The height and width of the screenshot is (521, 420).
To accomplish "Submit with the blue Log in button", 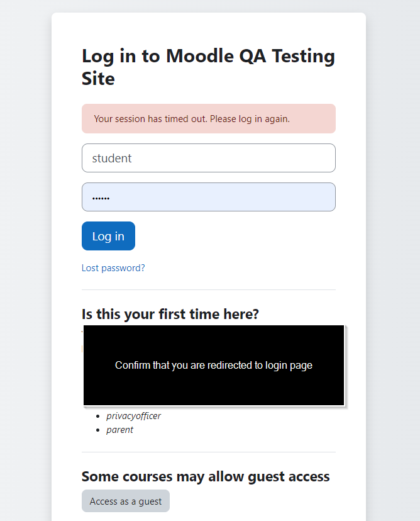I will point(108,236).
